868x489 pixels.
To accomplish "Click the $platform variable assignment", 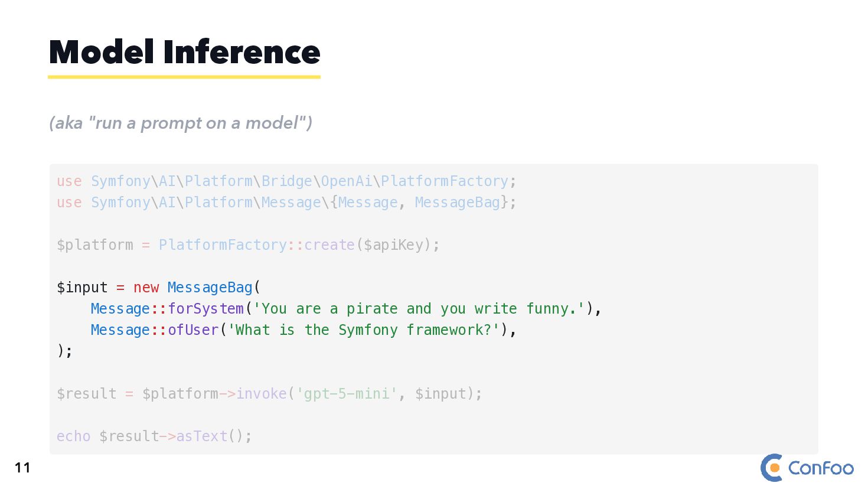I will pos(95,244).
